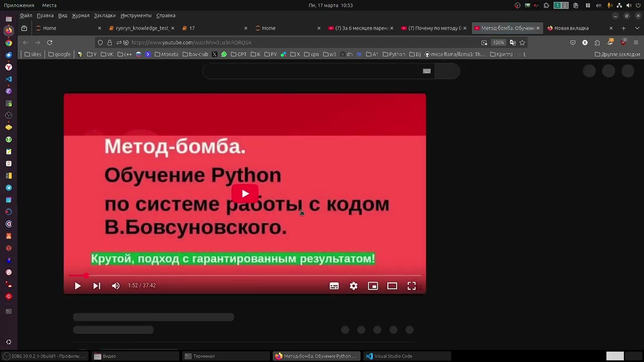
Task: Open the microphone indicator in the top panel
Action: 610,6
